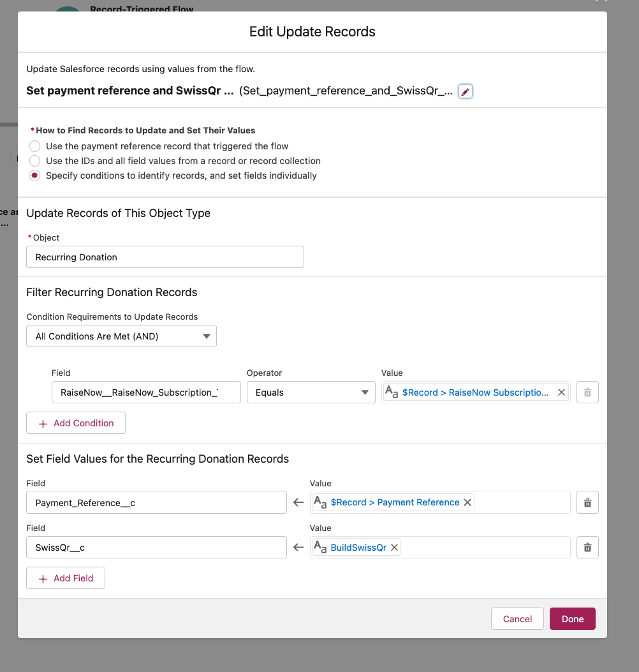Viewport: 639px width, 672px height.
Task: Delete the SwissQr__c field row
Action: (x=587, y=548)
